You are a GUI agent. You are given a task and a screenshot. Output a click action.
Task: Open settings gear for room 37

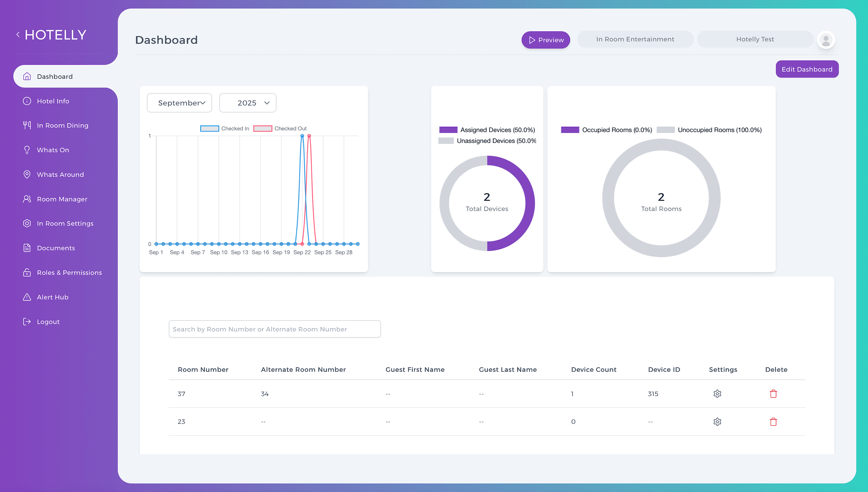[717, 394]
